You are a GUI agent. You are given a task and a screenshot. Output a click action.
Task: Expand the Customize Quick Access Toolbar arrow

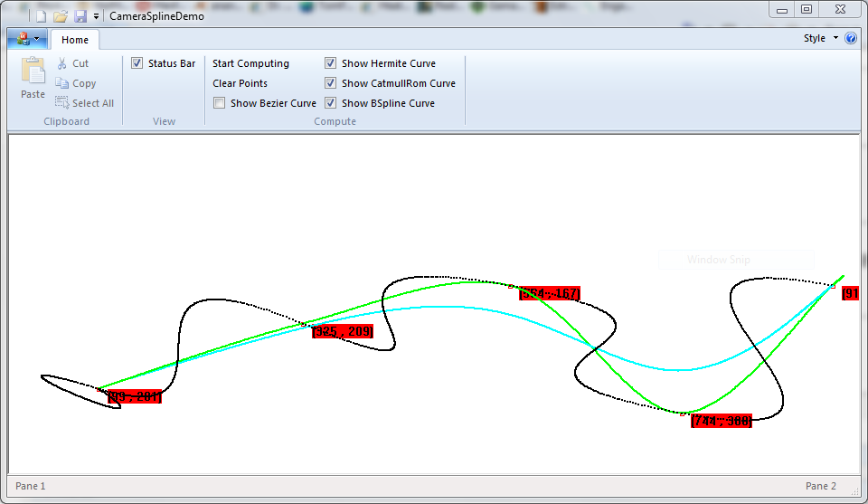96,16
